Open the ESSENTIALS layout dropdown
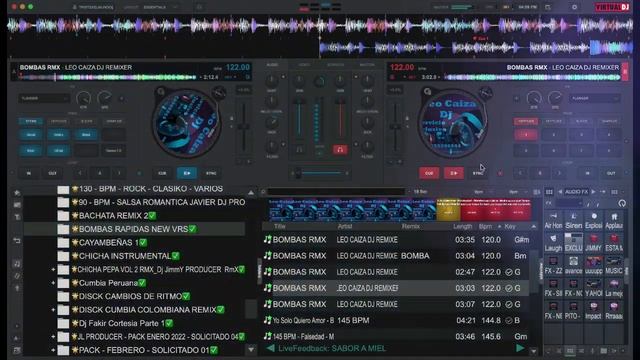Screen dimensions: 640x360 [160, 7]
